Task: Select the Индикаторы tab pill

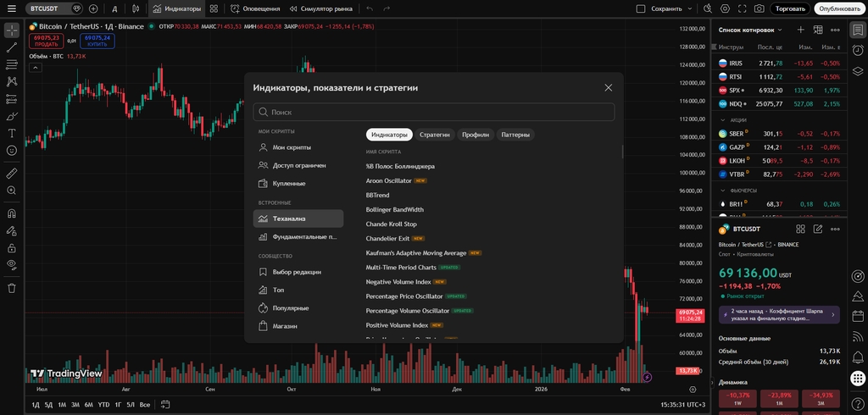Action: coord(389,135)
